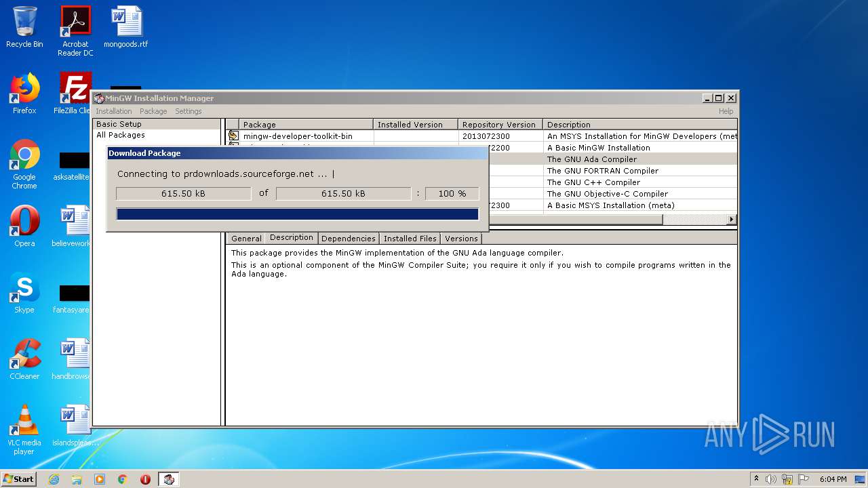Sort by the Installed Version column header

coord(416,125)
